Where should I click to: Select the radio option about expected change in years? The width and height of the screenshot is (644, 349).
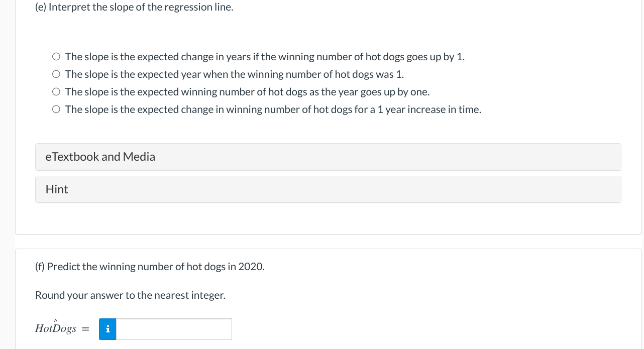click(x=56, y=56)
